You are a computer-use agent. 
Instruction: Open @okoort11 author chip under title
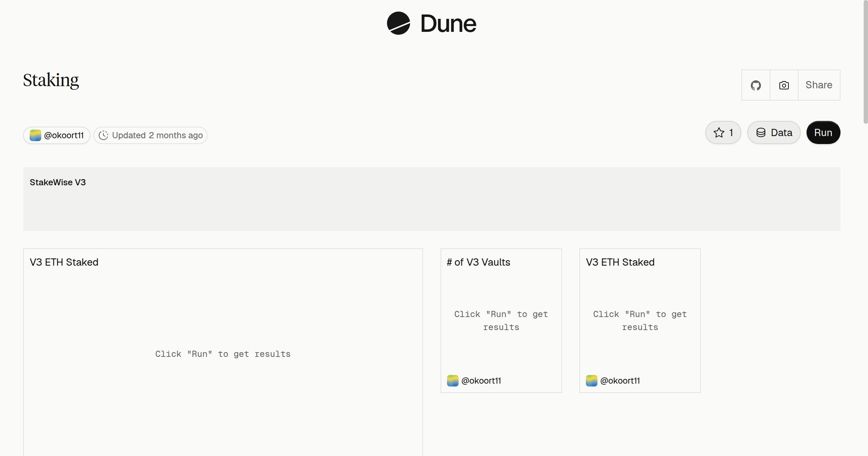pos(57,135)
